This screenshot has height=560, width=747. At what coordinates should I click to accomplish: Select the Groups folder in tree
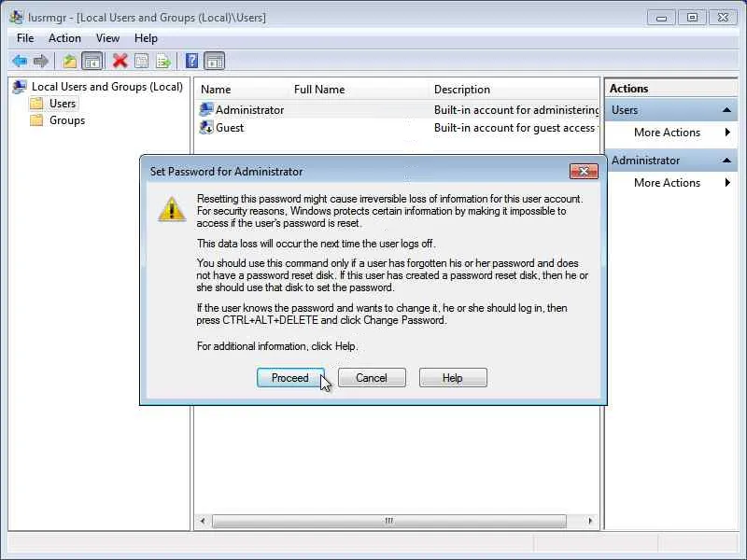pyautogui.click(x=58, y=120)
